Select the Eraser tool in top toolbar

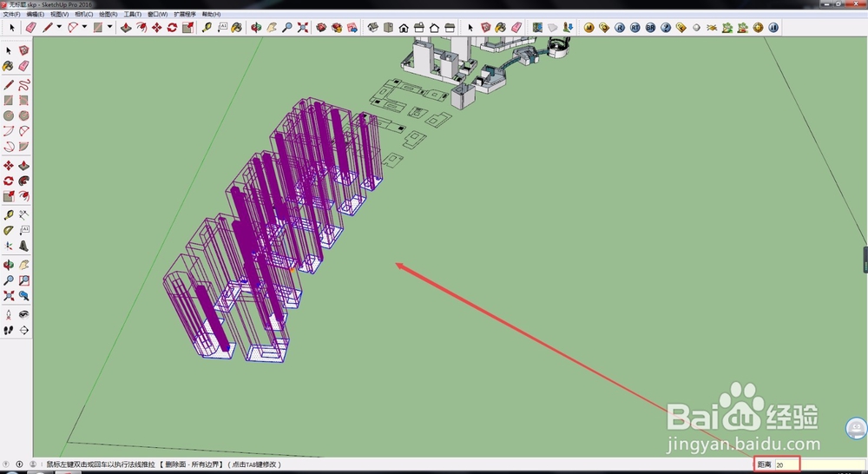(x=31, y=27)
